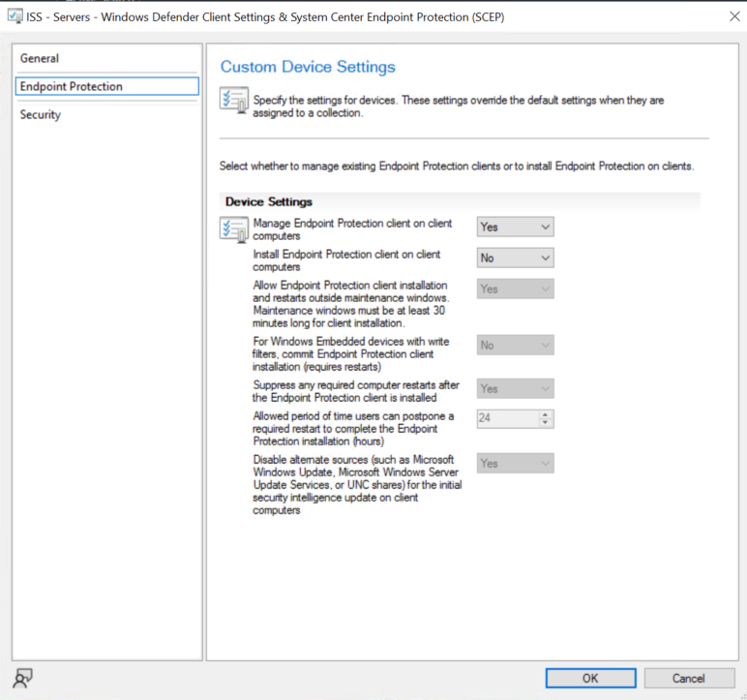747x700 pixels.
Task: Click the 'Install Endpoint Protection client on client computers' label
Action: 346,260
